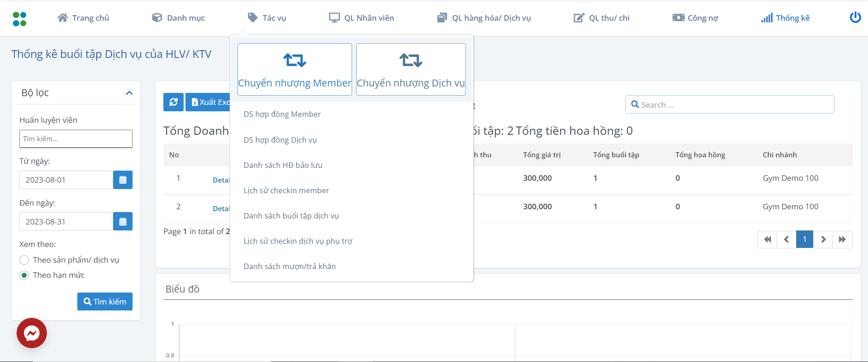This screenshot has height=362, width=868.
Task: Select the Theo sản phẩm/ dịch vụ option
Action: point(24,260)
